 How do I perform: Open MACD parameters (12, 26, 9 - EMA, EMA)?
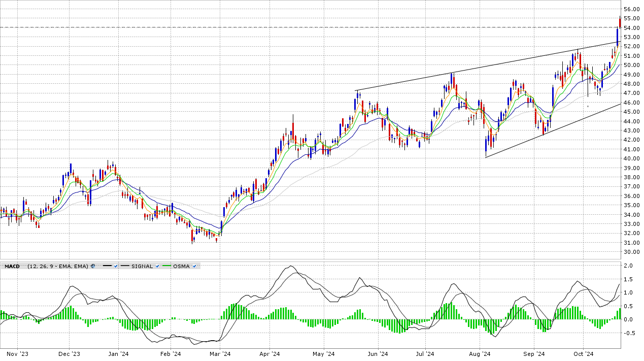point(58,266)
